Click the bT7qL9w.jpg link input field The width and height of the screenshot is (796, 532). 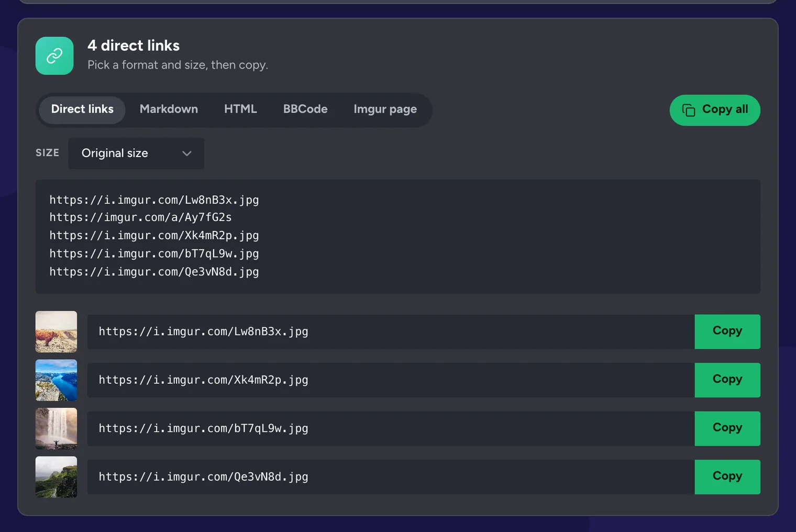(391, 428)
